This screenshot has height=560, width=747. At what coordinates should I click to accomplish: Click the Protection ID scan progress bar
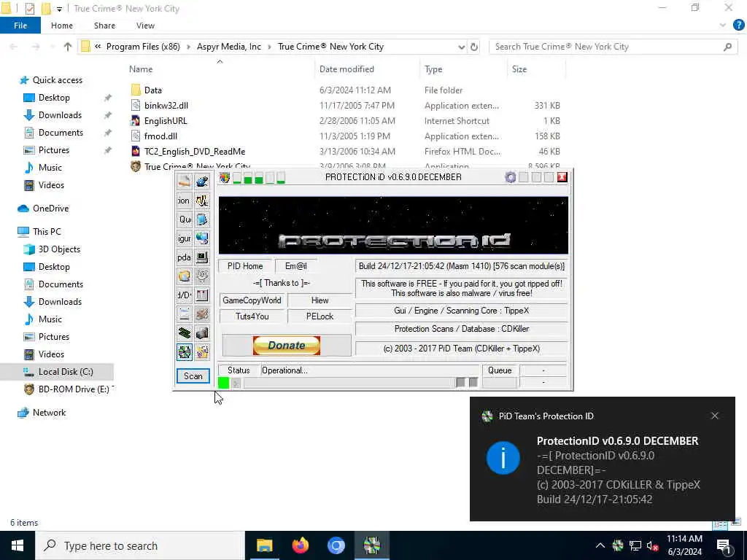pyautogui.click(x=349, y=382)
